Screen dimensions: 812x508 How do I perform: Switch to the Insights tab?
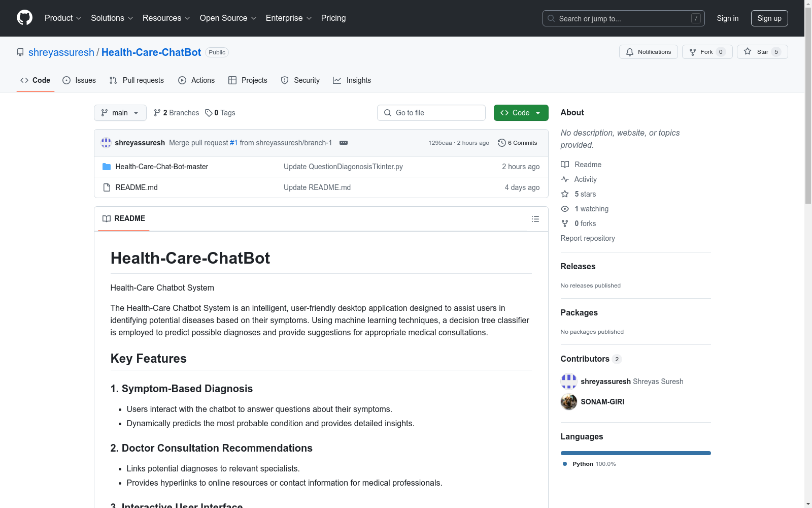pyautogui.click(x=352, y=80)
